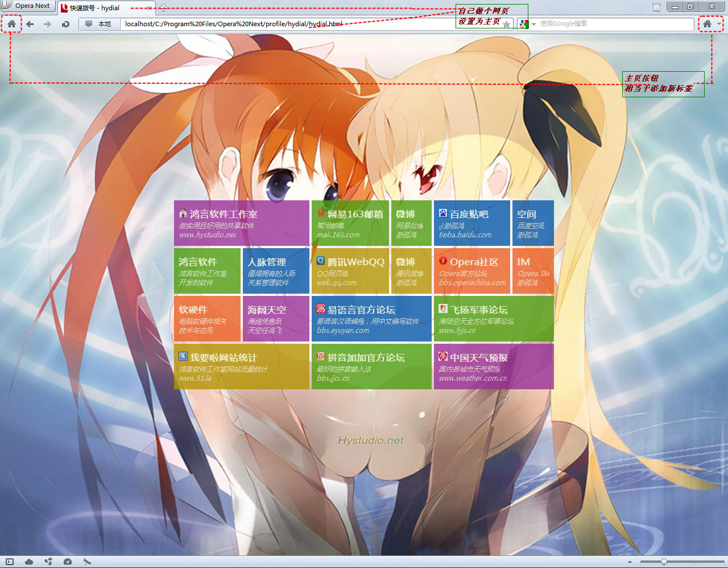This screenshot has width=728, height=568.
Task: Click the right-side Home button
Action: coord(707,24)
